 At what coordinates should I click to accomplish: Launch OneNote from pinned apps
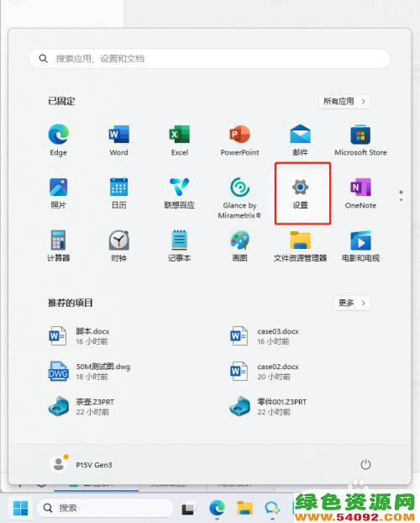360,193
